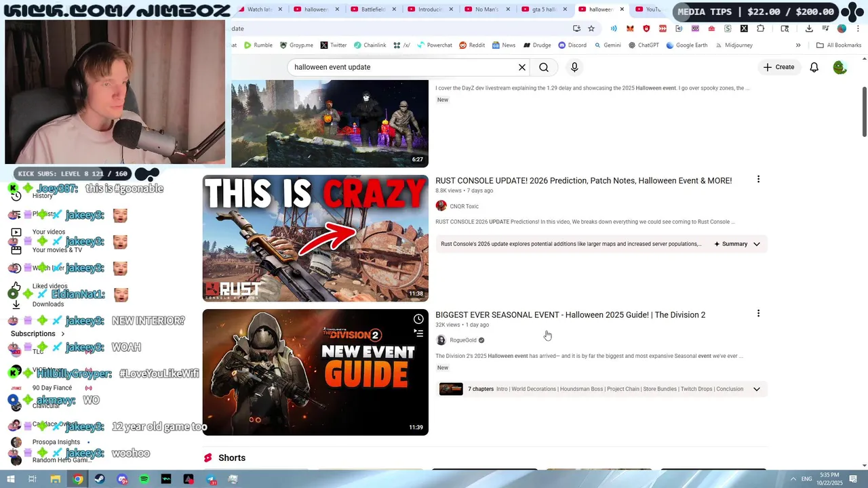
Task: Open BIGGEST EVER SEASONAL EVENT video title
Action: pos(570,315)
